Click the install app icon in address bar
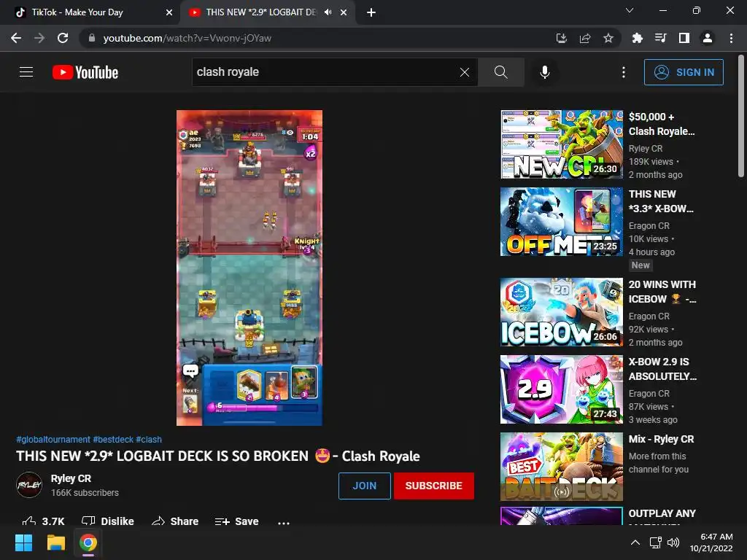 [x=562, y=38]
